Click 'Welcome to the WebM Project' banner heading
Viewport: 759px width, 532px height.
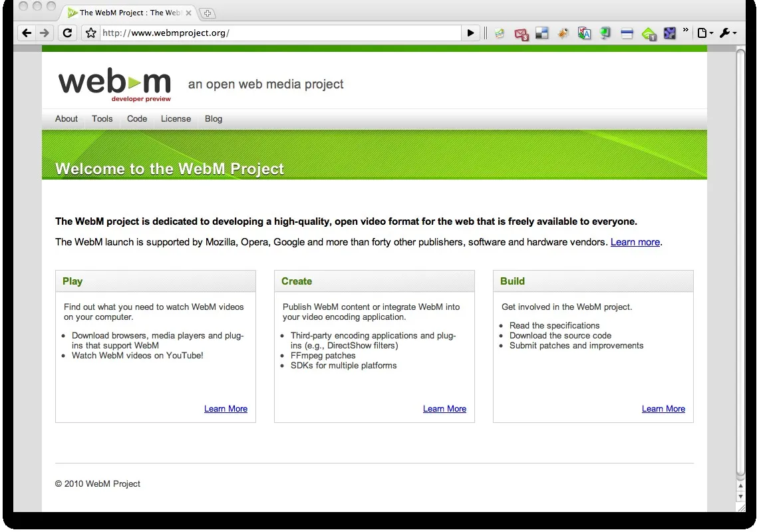(170, 169)
